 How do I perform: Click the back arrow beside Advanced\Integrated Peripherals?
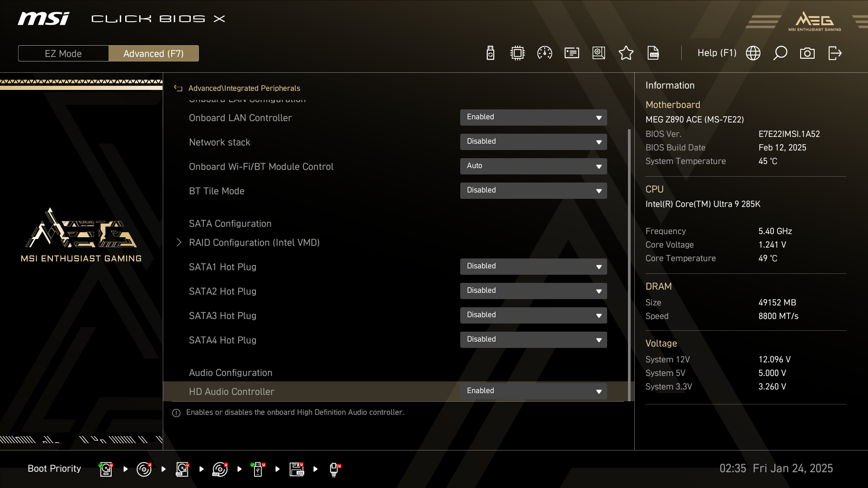(x=178, y=89)
